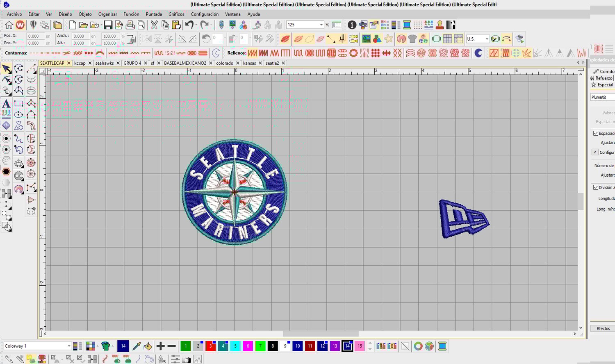Select red color swatch 3
Screen dimensions: 615x364
tap(210, 346)
